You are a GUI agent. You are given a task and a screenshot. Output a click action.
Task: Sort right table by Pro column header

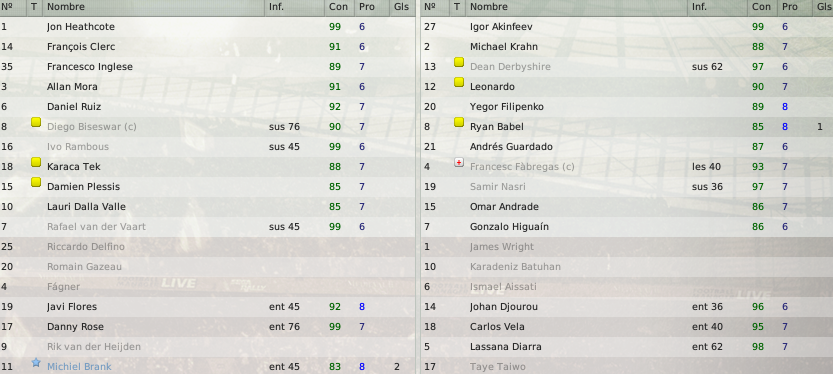click(790, 7)
